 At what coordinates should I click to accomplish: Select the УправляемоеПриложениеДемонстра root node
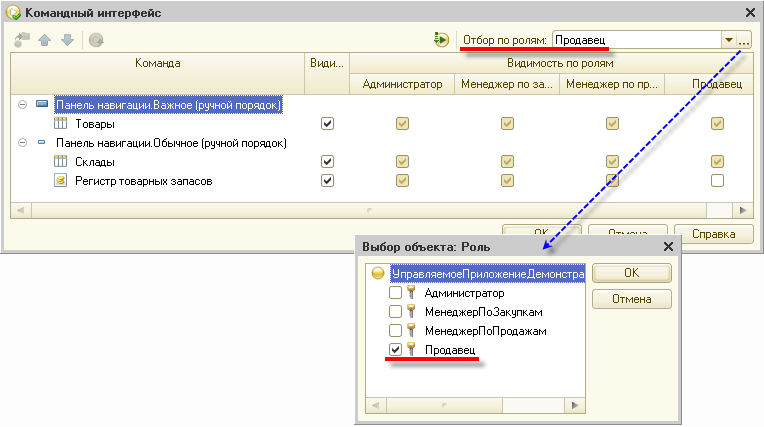point(488,273)
